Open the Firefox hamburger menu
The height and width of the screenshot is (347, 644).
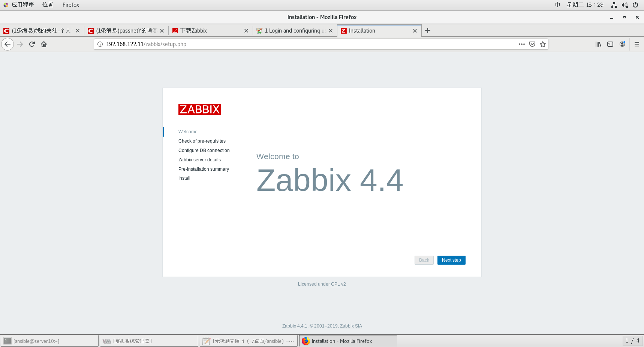pos(637,44)
